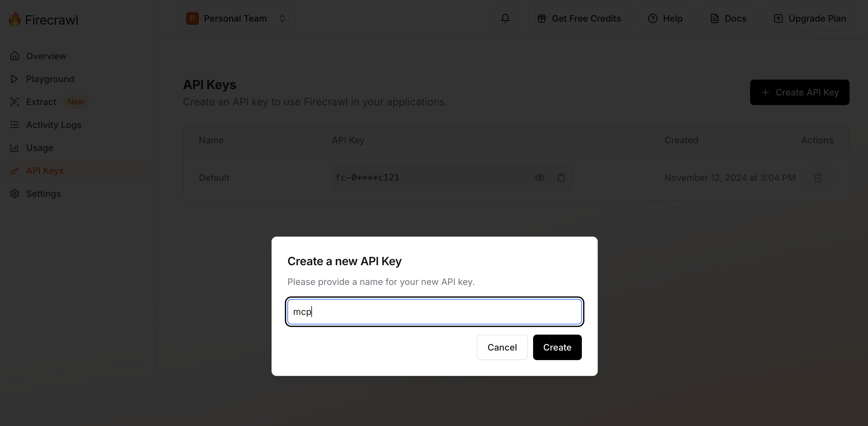
Task: Click the Docs document icon
Action: 714,18
